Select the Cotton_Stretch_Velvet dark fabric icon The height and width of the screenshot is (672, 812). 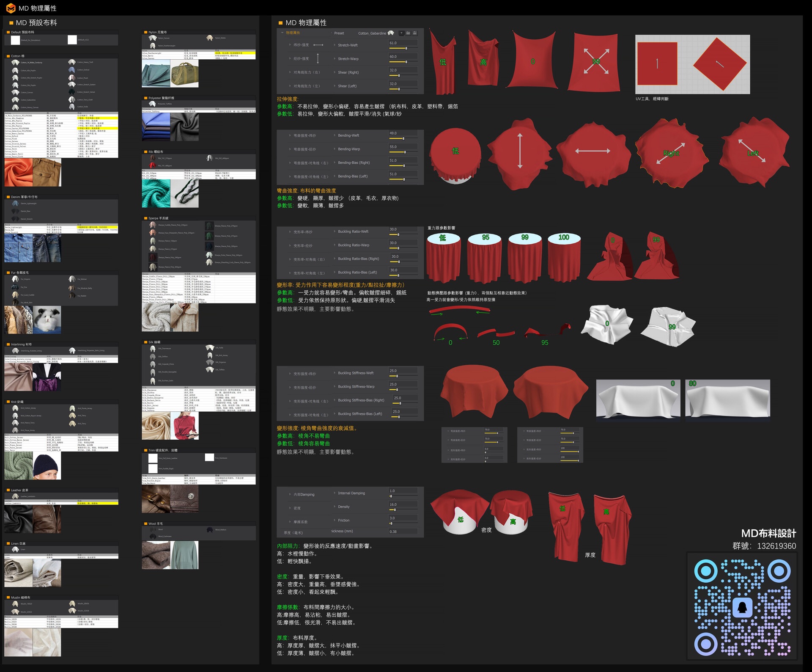pos(72,92)
